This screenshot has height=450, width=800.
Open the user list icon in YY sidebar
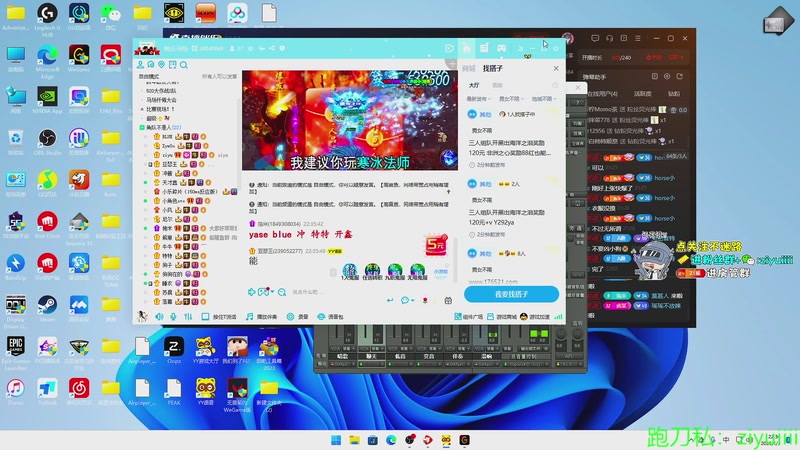[x=140, y=65]
